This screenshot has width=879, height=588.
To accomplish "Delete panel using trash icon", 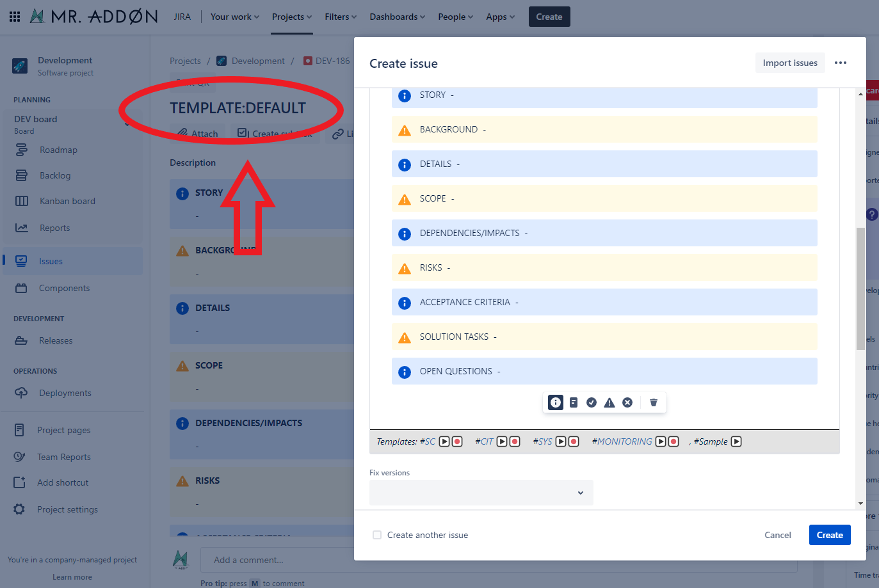I will pos(654,402).
